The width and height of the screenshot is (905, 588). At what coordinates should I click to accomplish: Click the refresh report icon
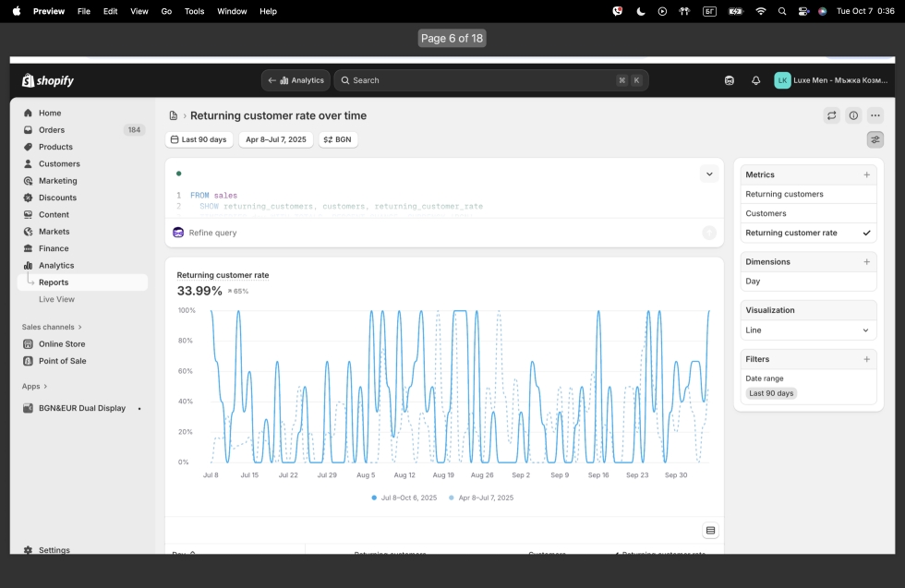click(831, 115)
